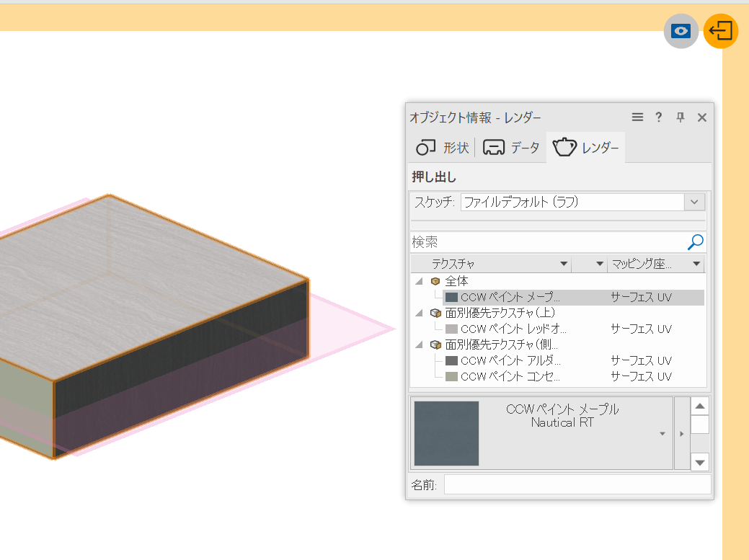Click the magnifier search icon
This screenshot has height=560, width=749.
(x=696, y=241)
